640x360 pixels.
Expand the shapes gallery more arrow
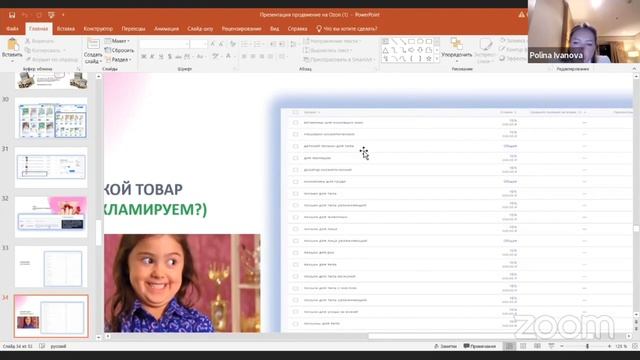pyautogui.click(x=437, y=59)
